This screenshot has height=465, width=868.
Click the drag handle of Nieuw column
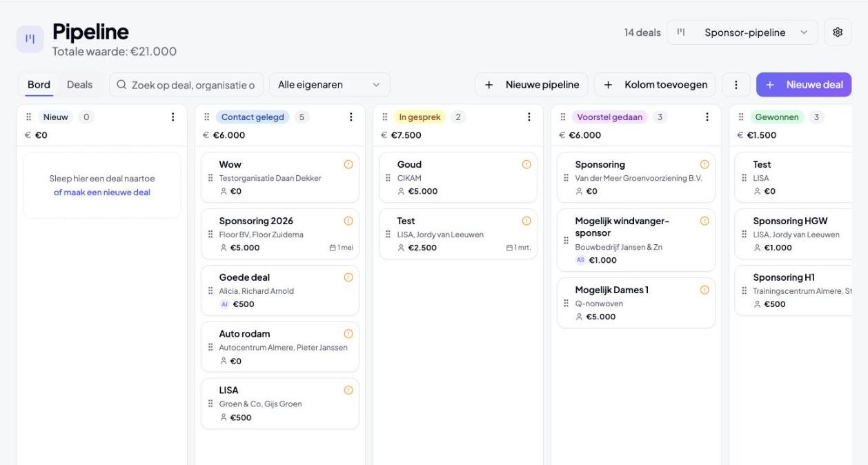point(29,117)
